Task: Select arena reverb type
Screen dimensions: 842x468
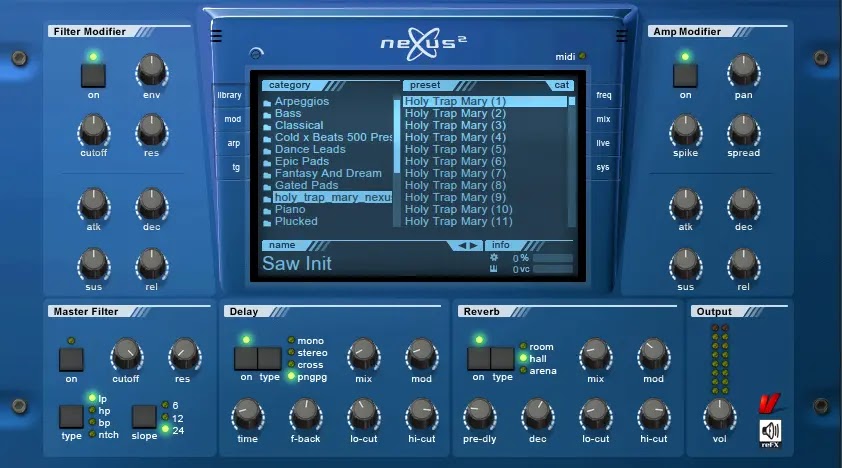Action: [x=523, y=370]
